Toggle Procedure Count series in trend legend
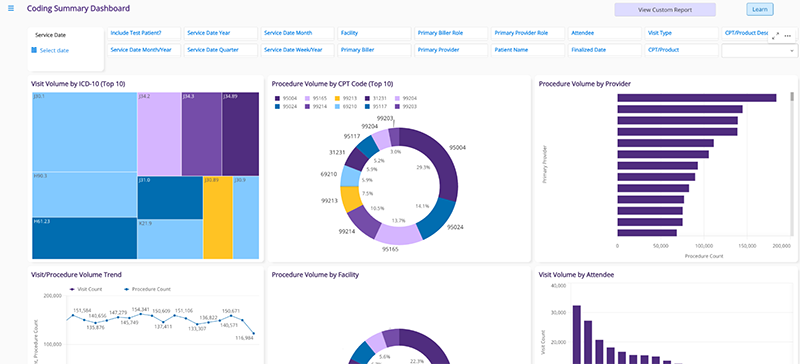 click(x=147, y=289)
